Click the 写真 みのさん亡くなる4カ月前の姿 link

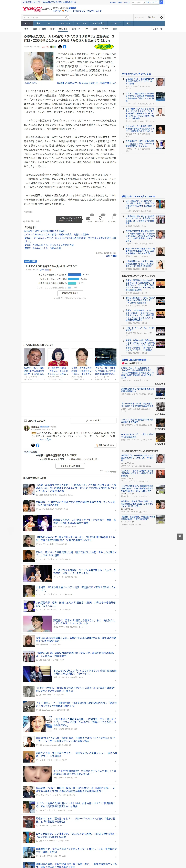[x=86, y=83]
